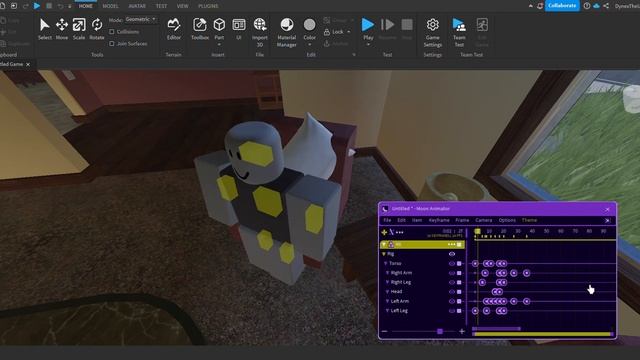
Task: Open the dropdown arrow under Play
Action: pos(368,44)
